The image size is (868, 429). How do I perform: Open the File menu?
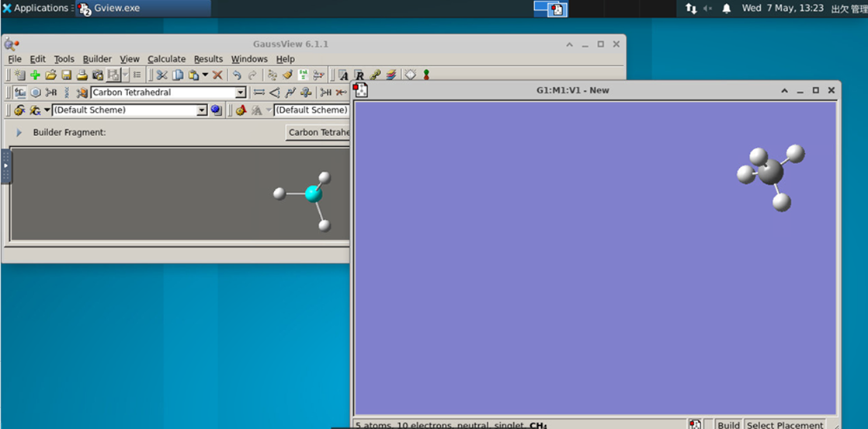point(15,59)
